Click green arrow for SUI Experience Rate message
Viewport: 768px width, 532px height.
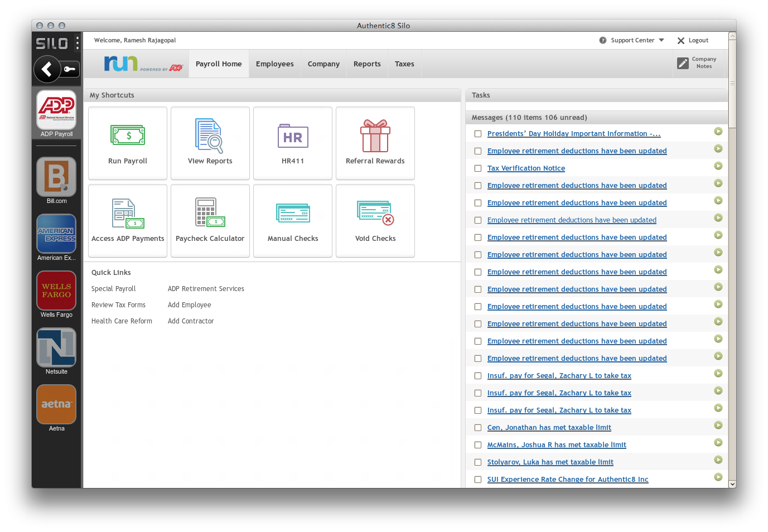pos(718,477)
